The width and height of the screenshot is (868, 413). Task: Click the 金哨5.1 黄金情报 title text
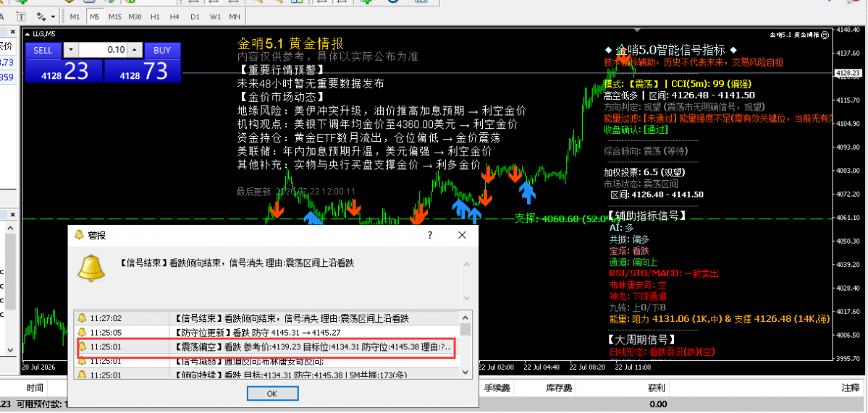[290, 43]
